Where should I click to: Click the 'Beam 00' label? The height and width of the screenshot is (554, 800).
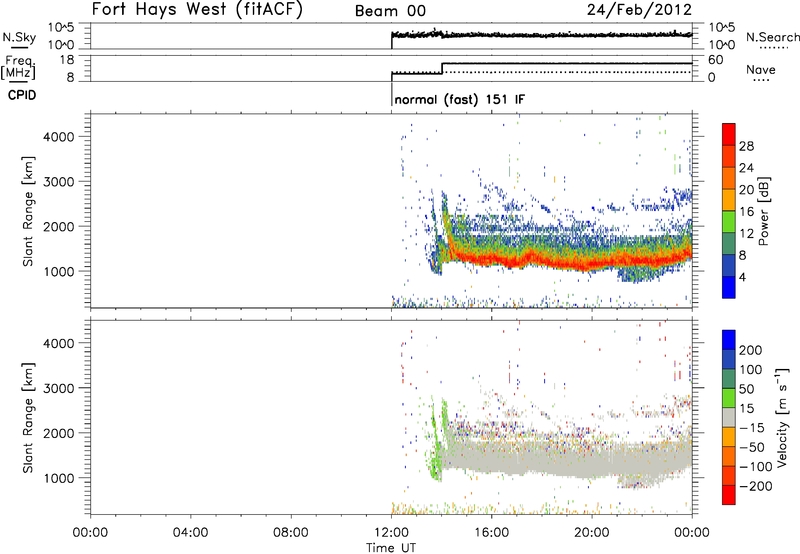390,11
